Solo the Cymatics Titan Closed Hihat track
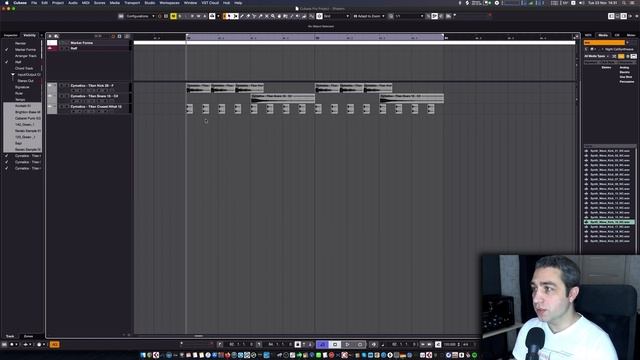This screenshot has width=640, height=360. (x=67, y=107)
